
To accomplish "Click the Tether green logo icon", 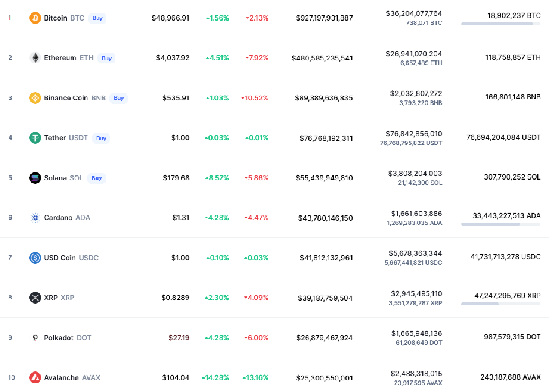I will click(x=35, y=138).
